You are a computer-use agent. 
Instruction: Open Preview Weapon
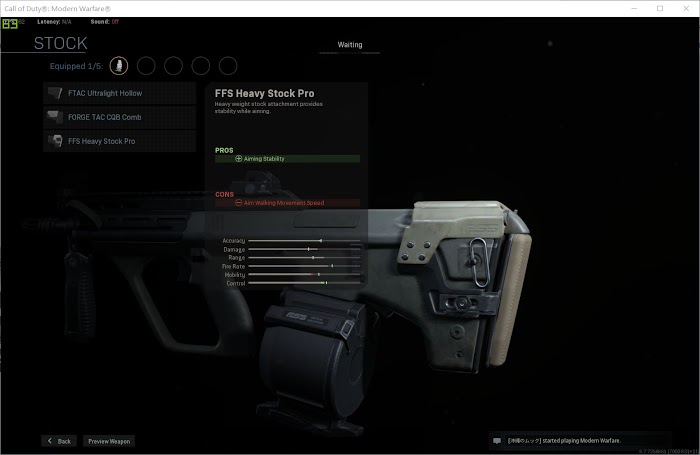pyautogui.click(x=109, y=441)
